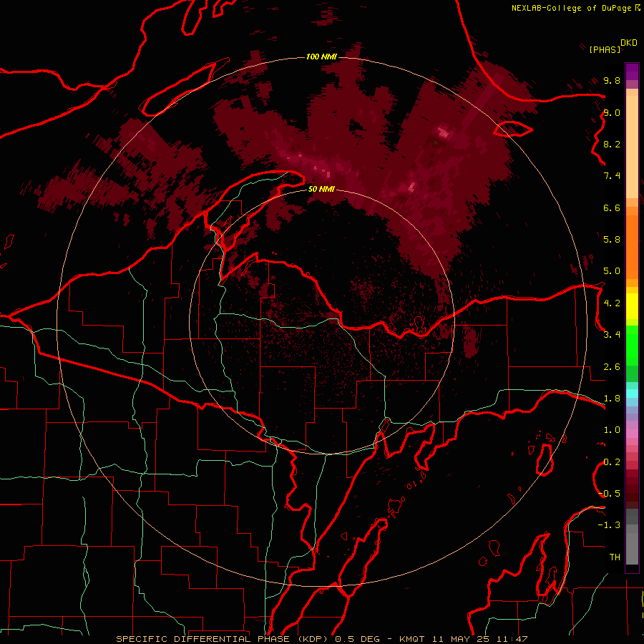The height and width of the screenshot is (644, 644).
Task: Click the 100 NMI range ring label
Action: (321, 57)
